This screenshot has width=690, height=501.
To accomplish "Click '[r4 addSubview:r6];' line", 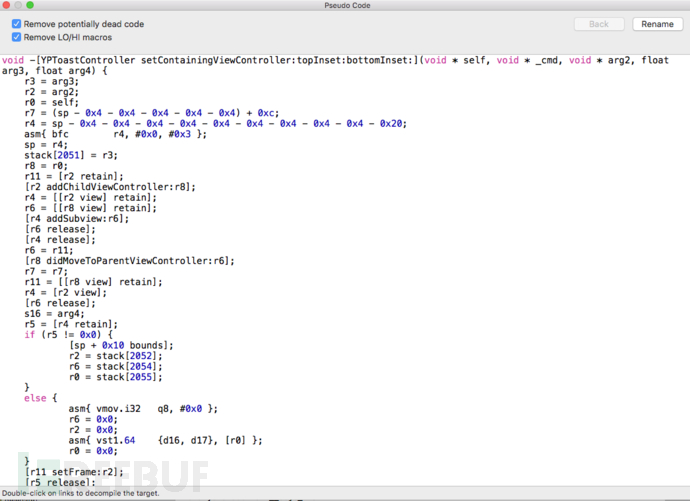I will click(77, 219).
